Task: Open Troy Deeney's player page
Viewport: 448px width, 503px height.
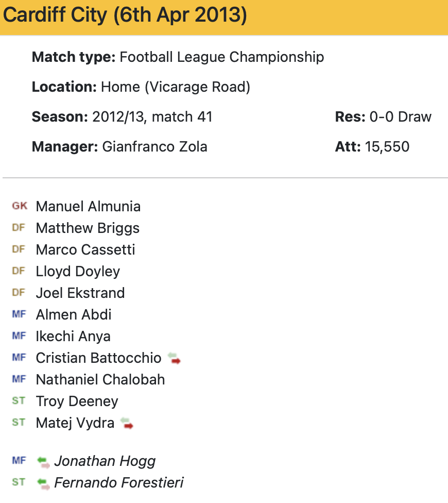Action: click(77, 401)
